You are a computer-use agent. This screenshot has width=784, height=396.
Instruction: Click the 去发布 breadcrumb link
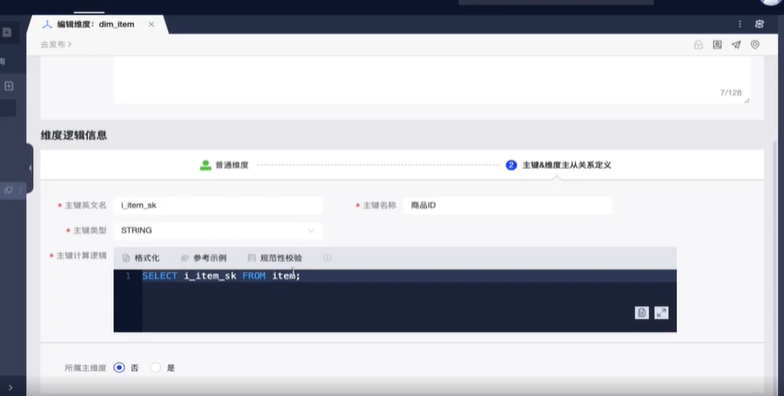(56, 44)
